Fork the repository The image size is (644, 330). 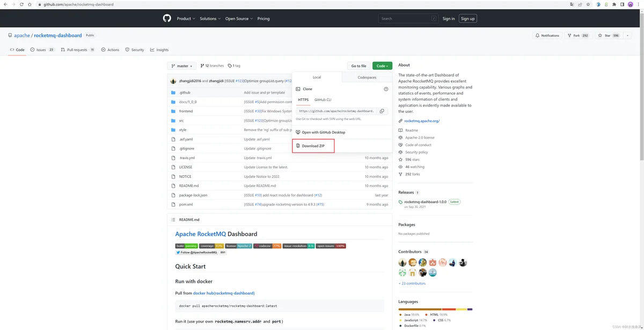pyautogui.click(x=574, y=35)
